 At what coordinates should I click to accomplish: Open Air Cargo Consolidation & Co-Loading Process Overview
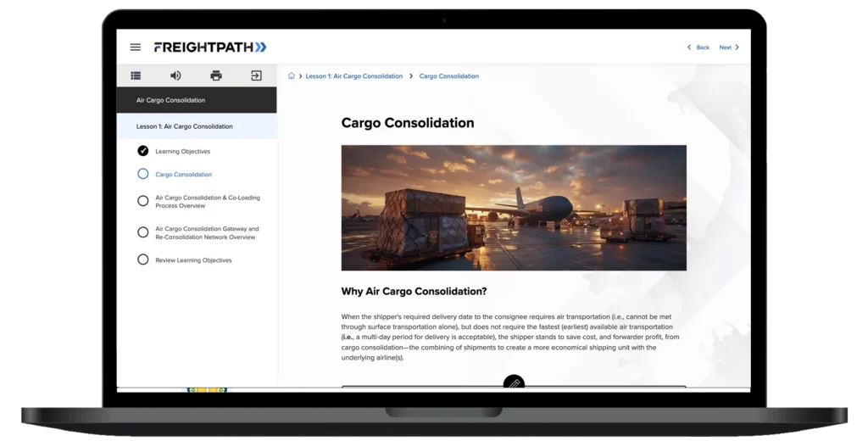208,202
